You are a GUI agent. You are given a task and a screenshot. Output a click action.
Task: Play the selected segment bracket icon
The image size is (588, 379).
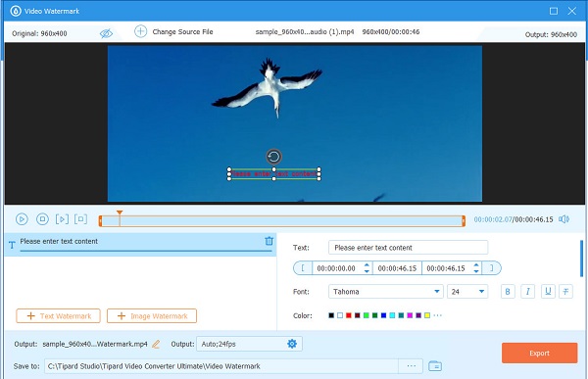pos(62,219)
